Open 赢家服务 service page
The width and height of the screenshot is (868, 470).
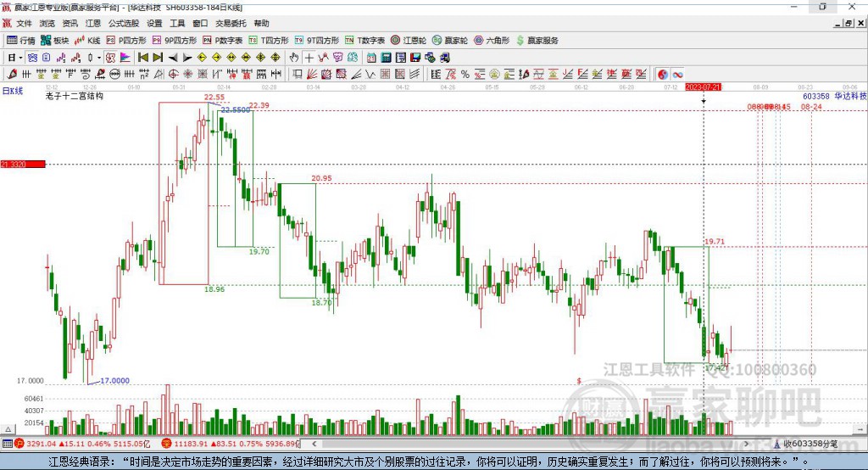coord(537,41)
